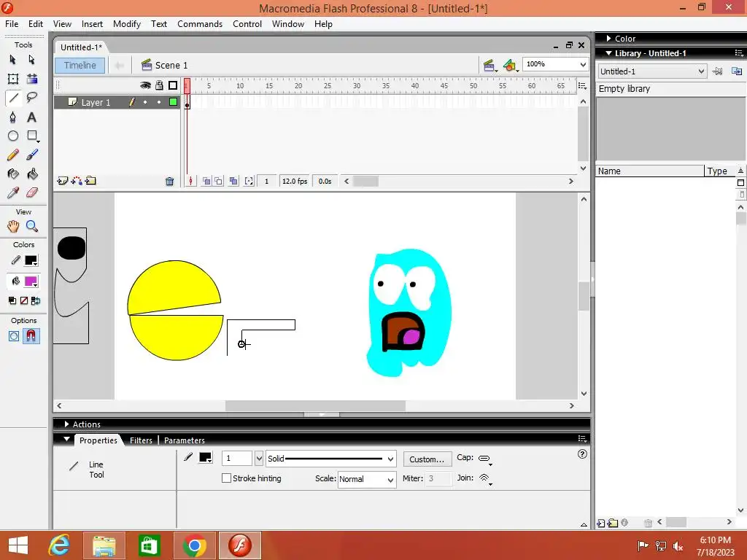The image size is (747, 560).
Task: Select the Lasso tool
Action: tap(31, 98)
